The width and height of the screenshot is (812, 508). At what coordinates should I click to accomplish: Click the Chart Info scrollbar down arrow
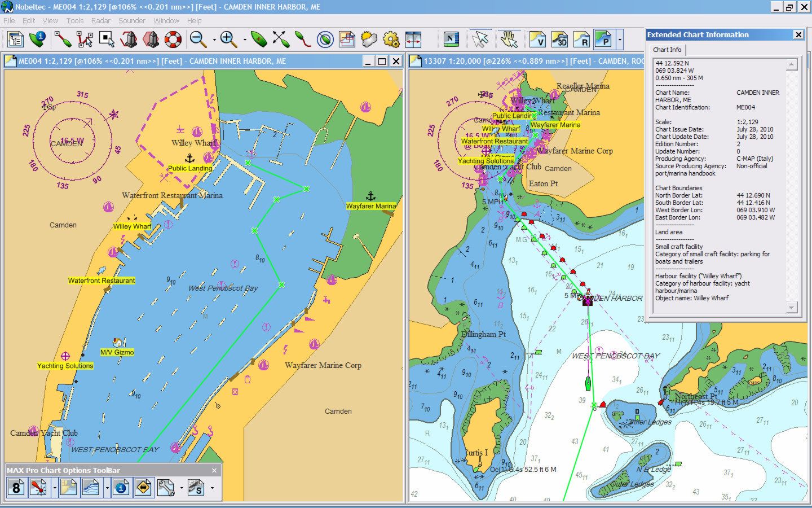pyautogui.click(x=792, y=308)
